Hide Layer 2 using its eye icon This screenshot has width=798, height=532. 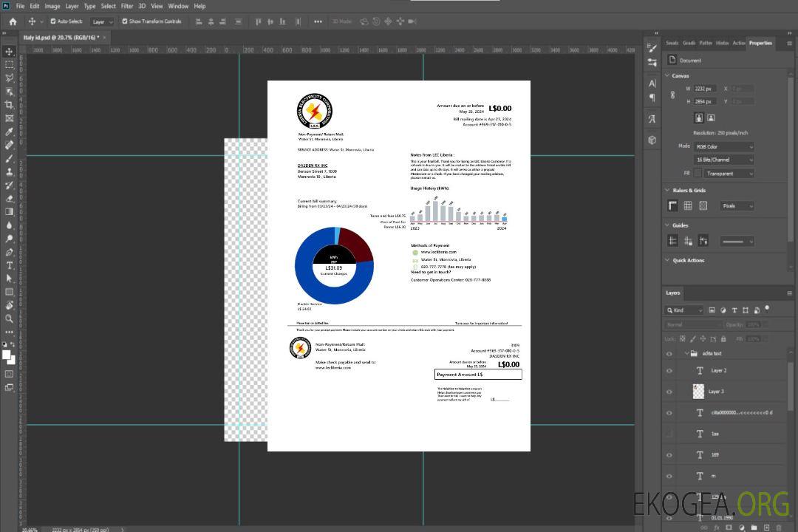tap(669, 371)
